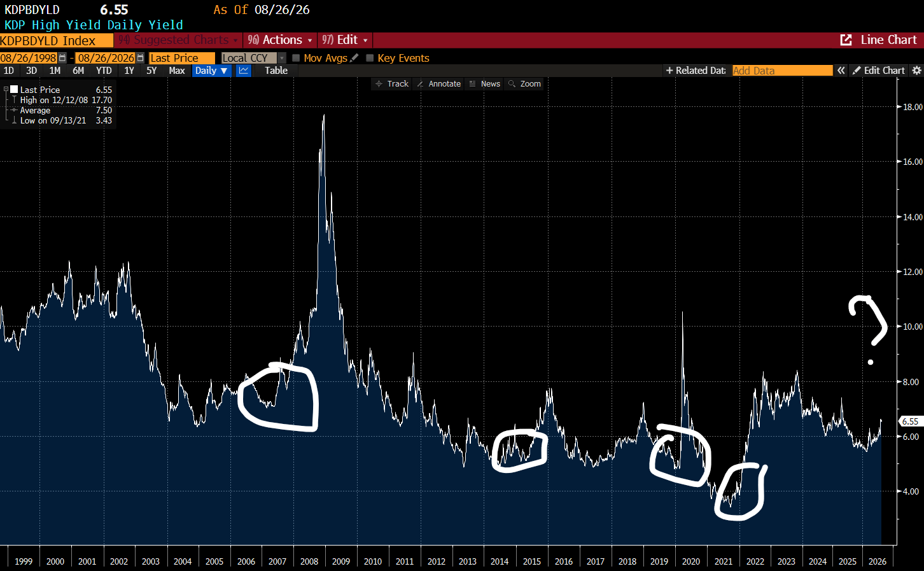Select the 5Y time range
Screen dimensions: 924x571
151,71
